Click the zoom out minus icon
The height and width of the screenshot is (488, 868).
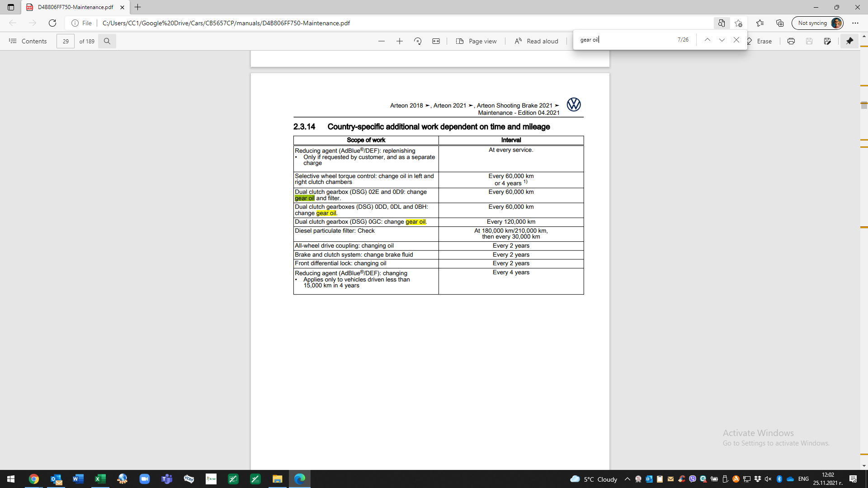click(x=381, y=41)
